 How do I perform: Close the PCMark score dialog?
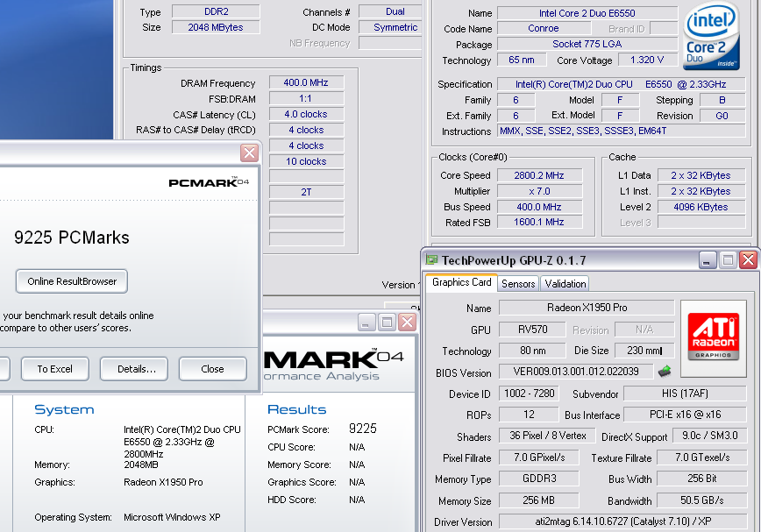250,153
